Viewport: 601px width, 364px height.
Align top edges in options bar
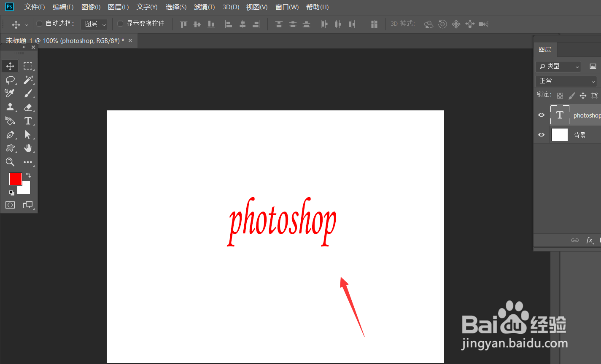click(183, 24)
